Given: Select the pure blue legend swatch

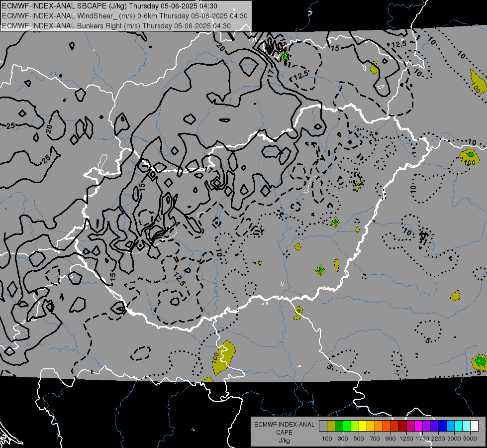Looking at the screenshot, I should click(x=443, y=426).
